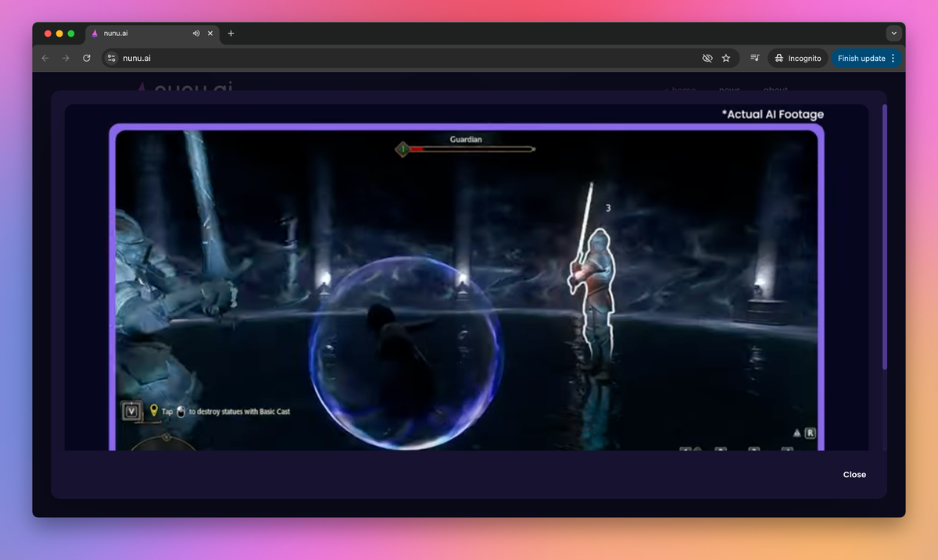Click the Guardian boss health bar

click(471, 148)
